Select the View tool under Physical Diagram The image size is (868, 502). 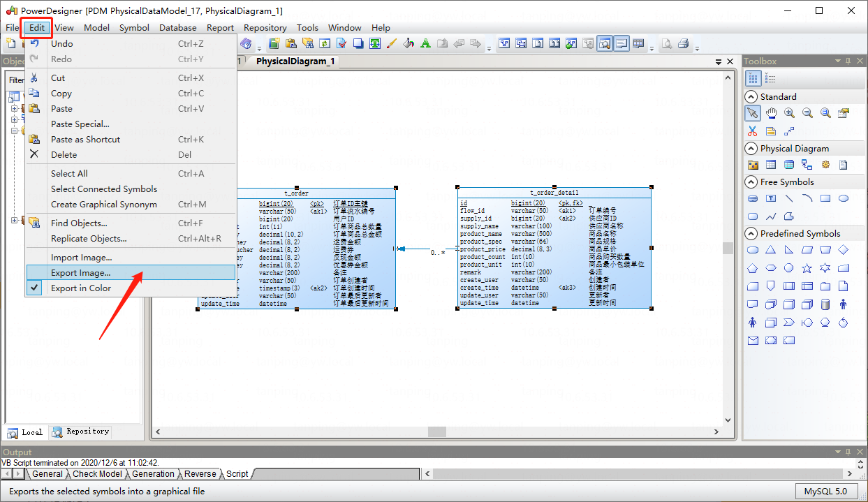tap(788, 165)
